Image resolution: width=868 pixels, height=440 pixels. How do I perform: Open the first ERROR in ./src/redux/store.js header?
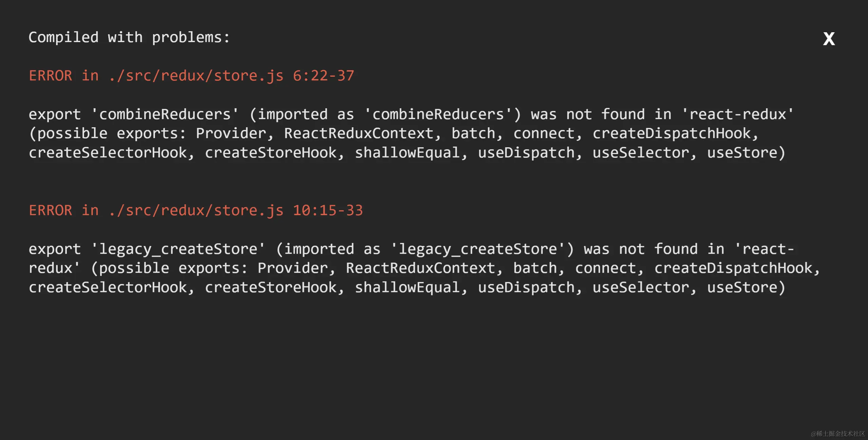click(156, 76)
